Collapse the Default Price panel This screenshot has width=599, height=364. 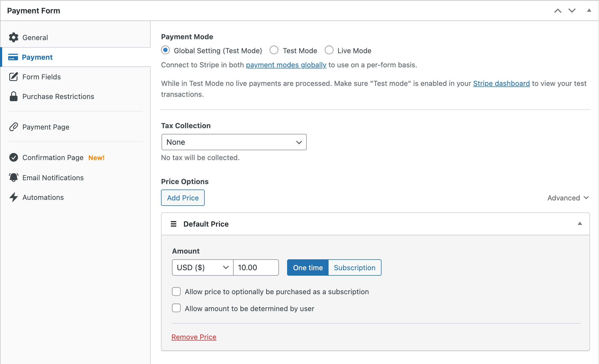point(580,224)
